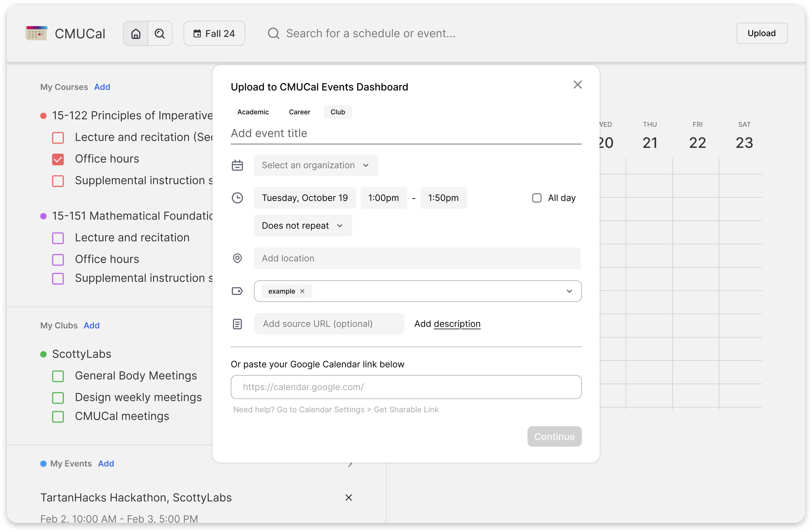Click the CMUCal calendar logo
Image resolution: width=812 pixels, height=532 pixels.
[x=36, y=33]
